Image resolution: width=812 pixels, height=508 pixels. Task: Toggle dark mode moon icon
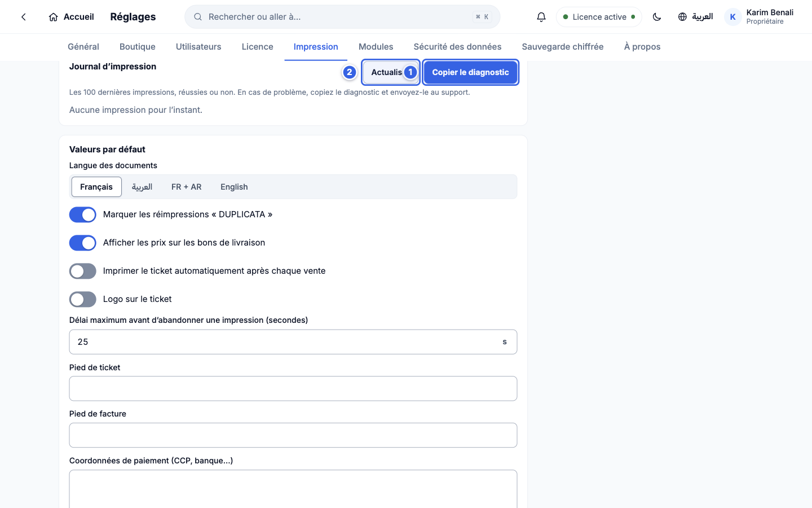tap(657, 17)
